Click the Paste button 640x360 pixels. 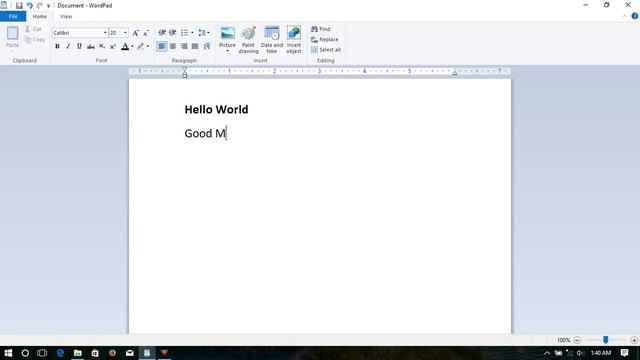coord(12,37)
